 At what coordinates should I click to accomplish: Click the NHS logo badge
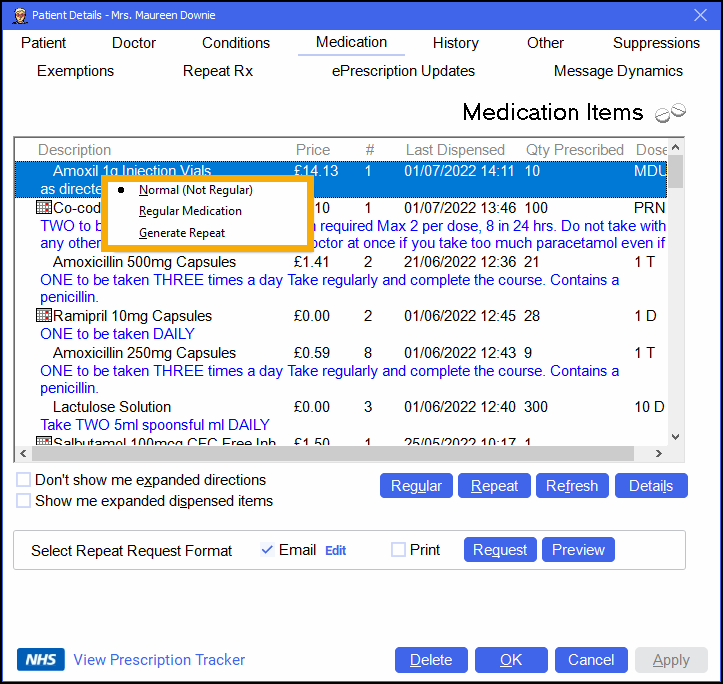coord(41,660)
